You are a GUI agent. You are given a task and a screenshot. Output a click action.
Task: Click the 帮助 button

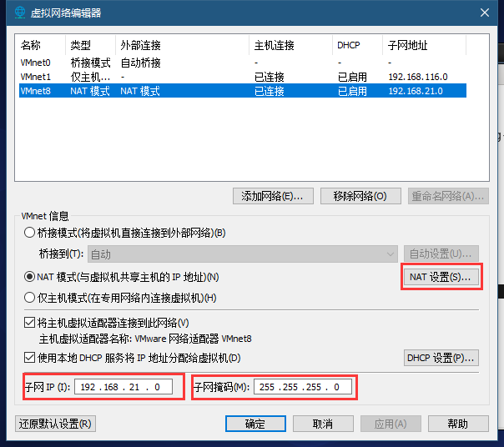click(x=457, y=424)
